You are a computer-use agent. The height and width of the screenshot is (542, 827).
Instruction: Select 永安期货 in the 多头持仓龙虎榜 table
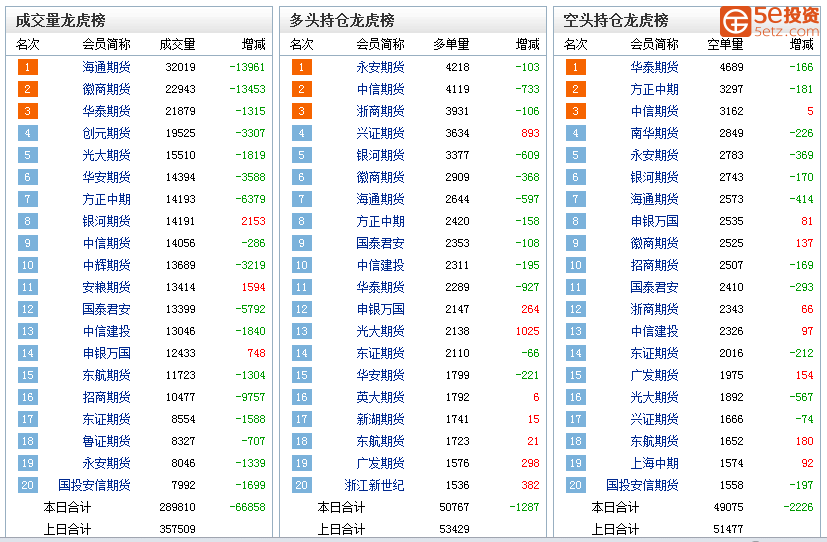click(380, 67)
